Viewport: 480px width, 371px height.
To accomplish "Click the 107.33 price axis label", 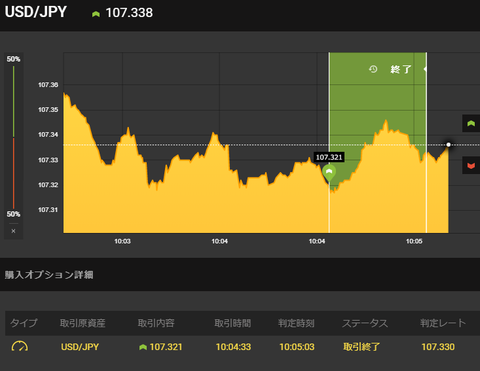I will pyautogui.click(x=48, y=160).
